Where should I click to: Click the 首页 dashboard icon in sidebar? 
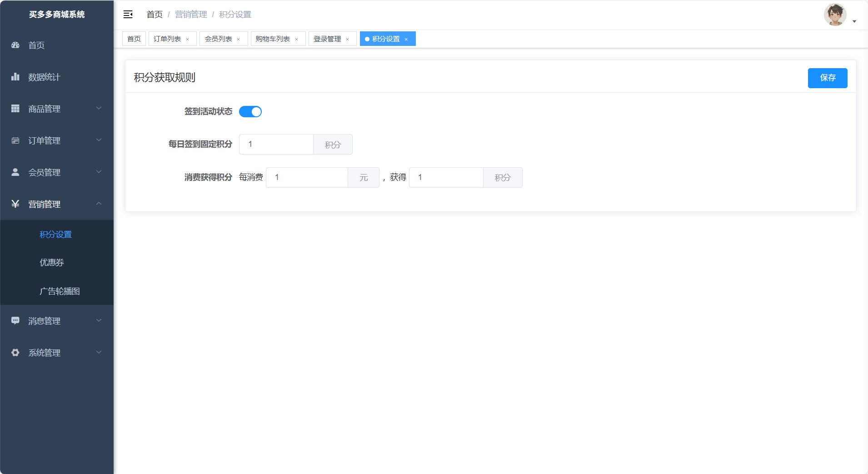(15, 45)
